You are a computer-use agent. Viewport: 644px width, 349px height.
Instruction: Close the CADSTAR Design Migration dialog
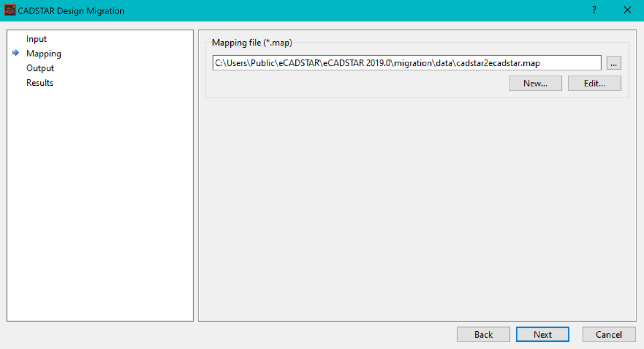pos(627,10)
